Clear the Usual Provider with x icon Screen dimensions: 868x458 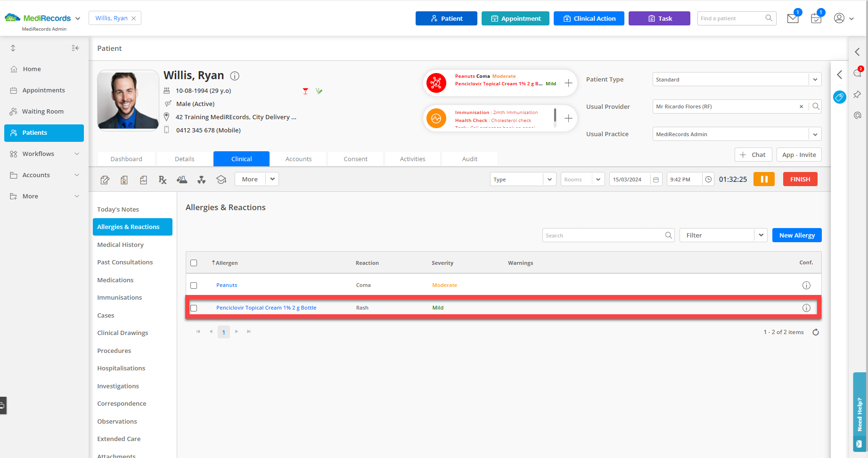pyautogui.click(x=801, y=106)
